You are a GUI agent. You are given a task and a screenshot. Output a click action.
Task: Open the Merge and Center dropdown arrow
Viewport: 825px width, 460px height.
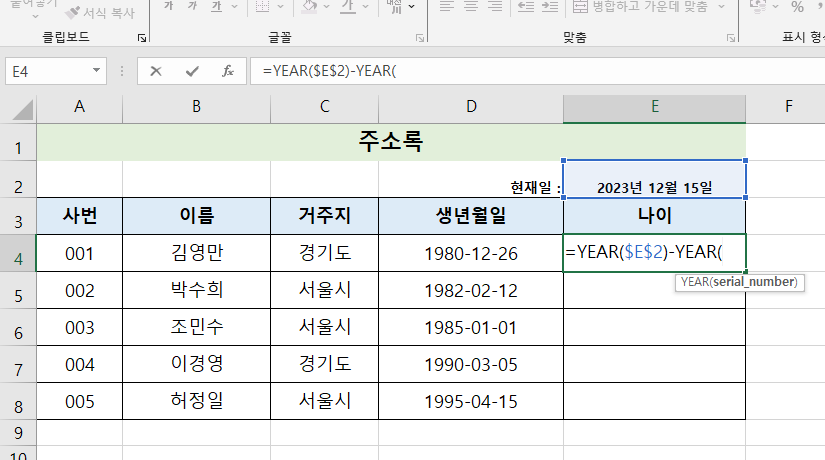(x=721, y=6)
